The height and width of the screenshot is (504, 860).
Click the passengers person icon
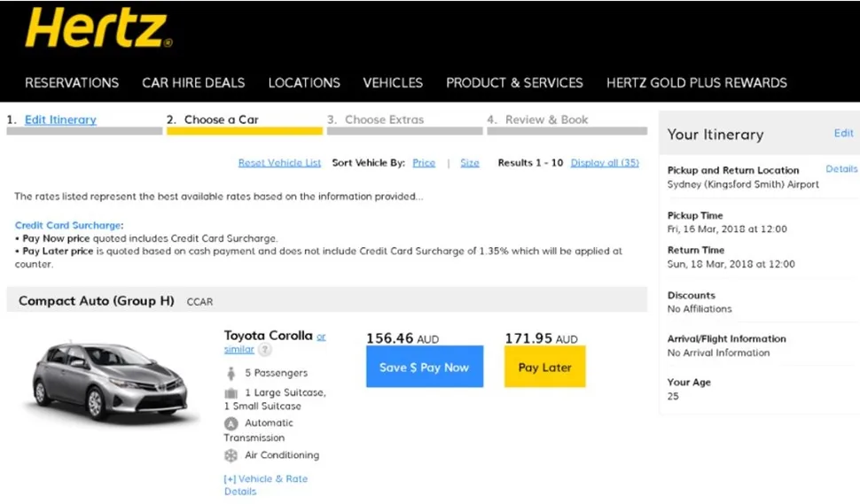(x=231, y=373)
